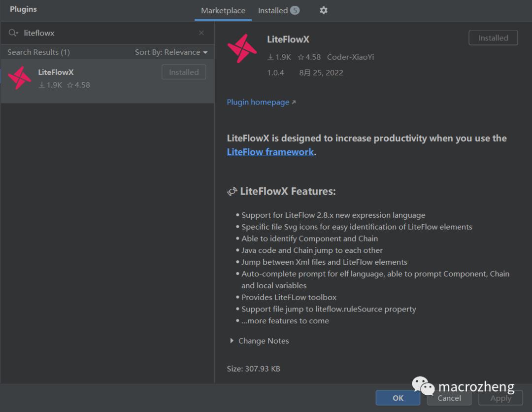Viewport: 532px width, 412px height.
Task: Select the LiteFlowX search result row
Action: click(x=107, y=81)
